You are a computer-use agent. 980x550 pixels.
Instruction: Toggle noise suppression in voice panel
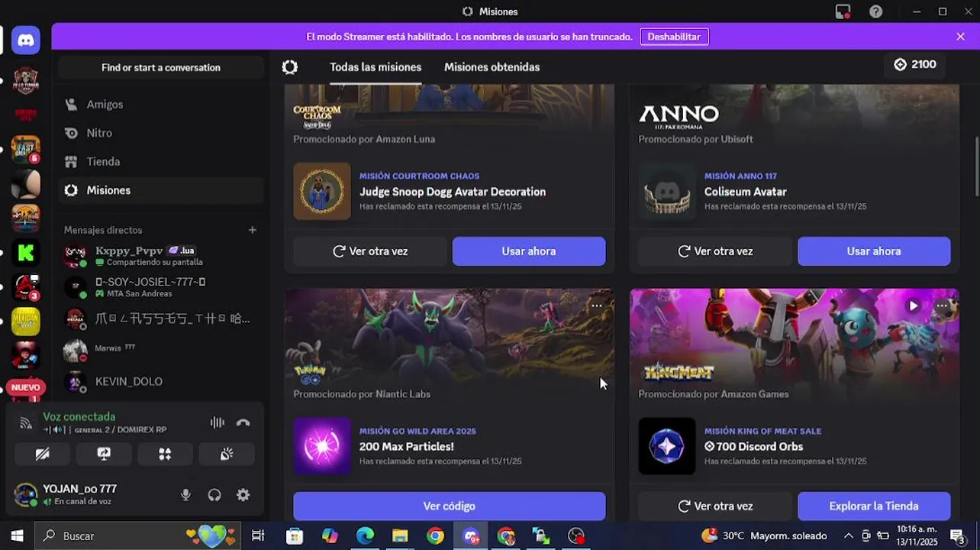[218, 422]
